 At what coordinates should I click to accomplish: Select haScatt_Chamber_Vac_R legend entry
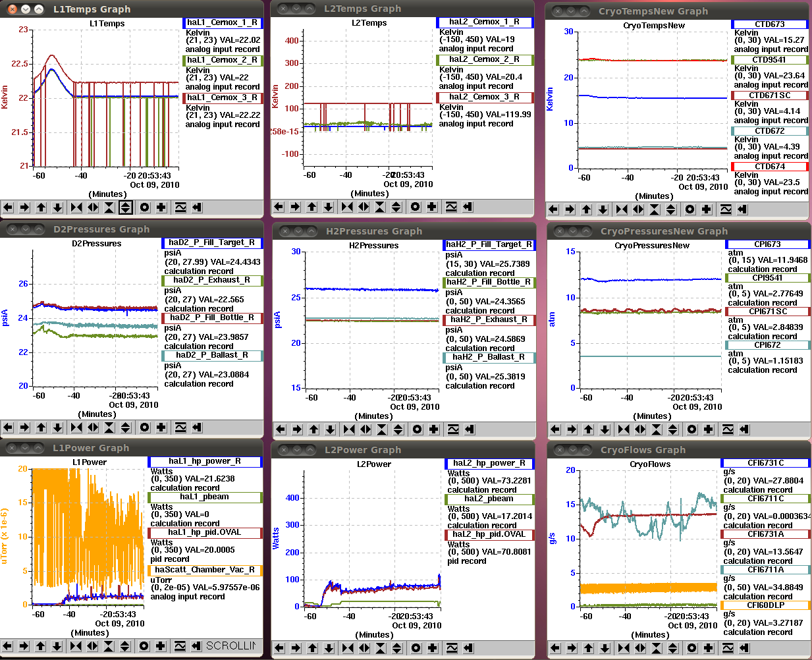[x=205, y=570]
